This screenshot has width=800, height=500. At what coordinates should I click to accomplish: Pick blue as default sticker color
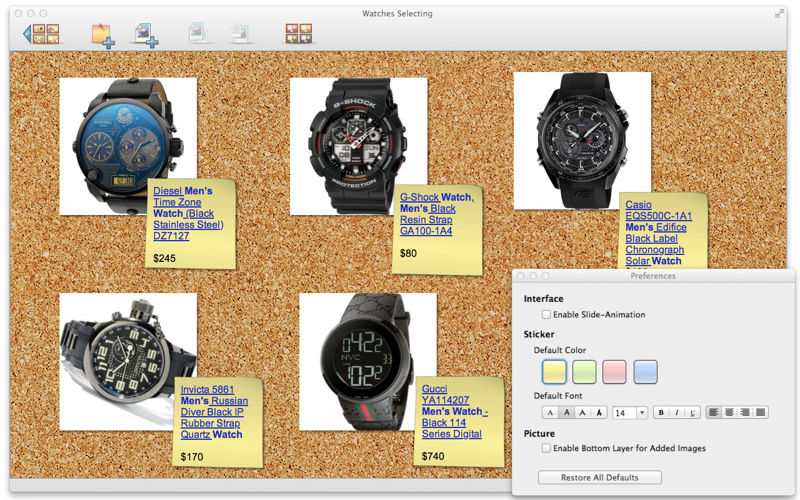645,371
